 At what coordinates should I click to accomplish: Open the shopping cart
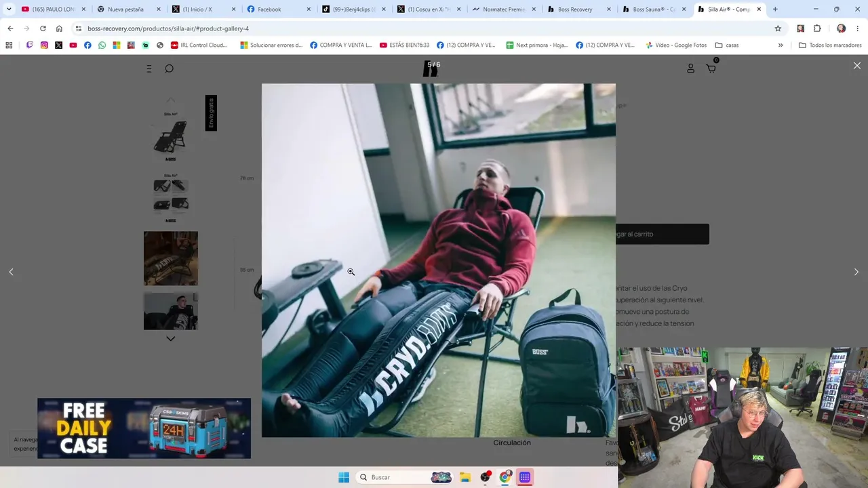[711, 68]
